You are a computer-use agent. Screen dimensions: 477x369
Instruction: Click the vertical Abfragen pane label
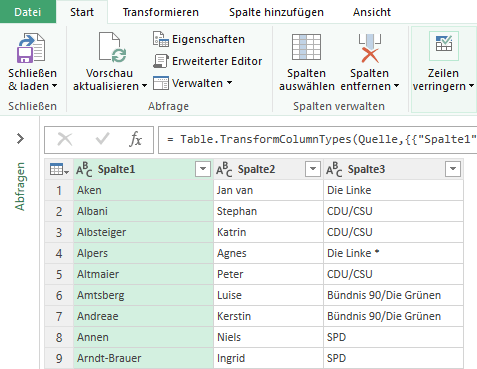click(20, 187)
